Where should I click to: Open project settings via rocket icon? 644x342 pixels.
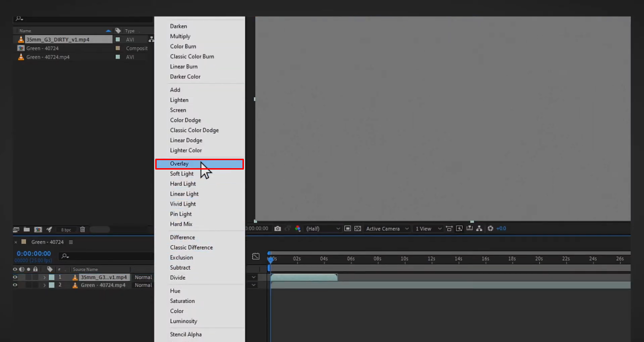tap(49, 230)
